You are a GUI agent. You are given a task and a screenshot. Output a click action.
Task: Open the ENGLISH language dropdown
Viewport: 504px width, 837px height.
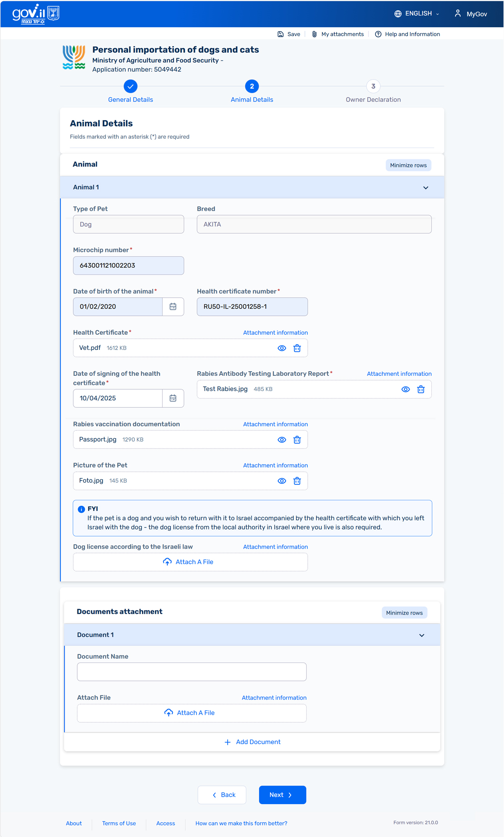pos(417,14)
